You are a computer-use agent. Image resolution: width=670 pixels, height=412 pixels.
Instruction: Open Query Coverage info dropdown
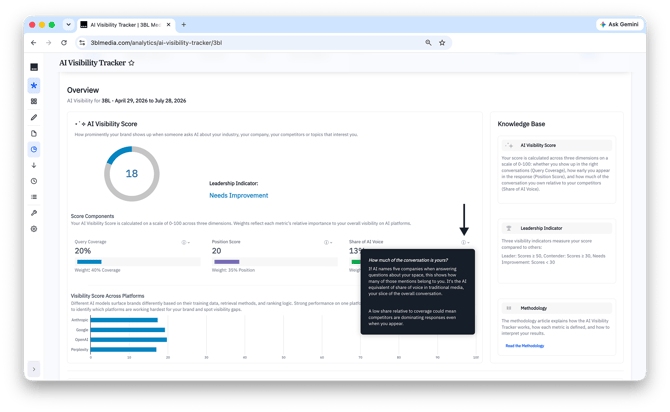[x=185, y=242]
